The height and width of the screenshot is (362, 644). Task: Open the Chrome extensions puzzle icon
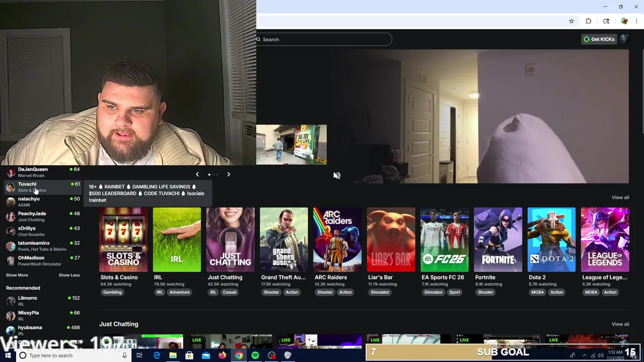pyautogui.click(x=588, y=21)
